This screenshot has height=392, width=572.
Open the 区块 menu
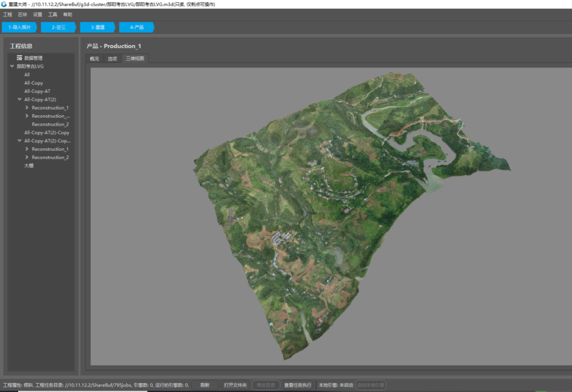click(22, 15)
